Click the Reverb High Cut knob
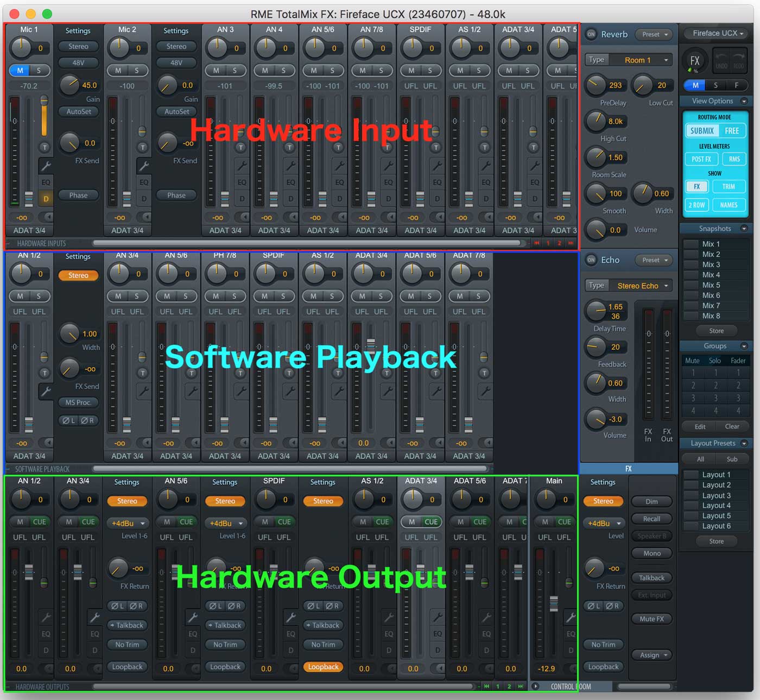 click(x=595, y=121)
